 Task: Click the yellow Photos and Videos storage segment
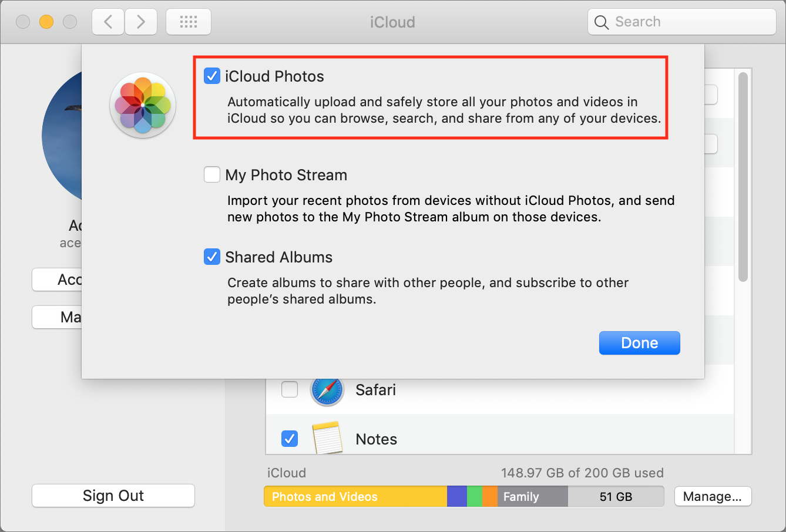(355, 496)
